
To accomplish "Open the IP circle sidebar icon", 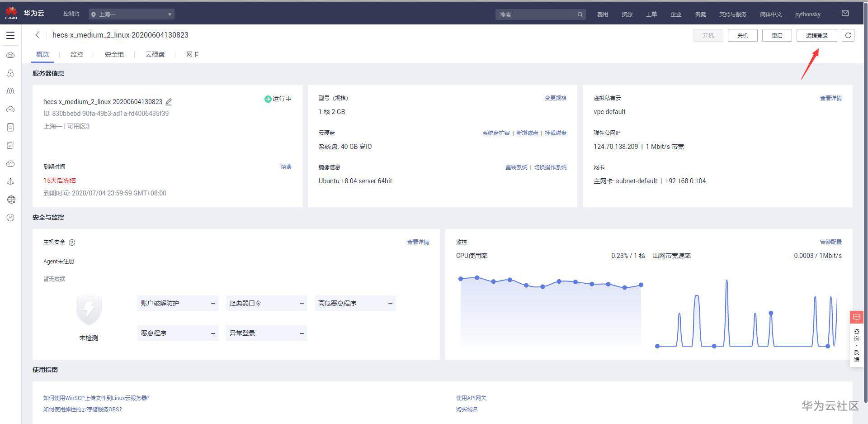I will [x=11, y=218].
